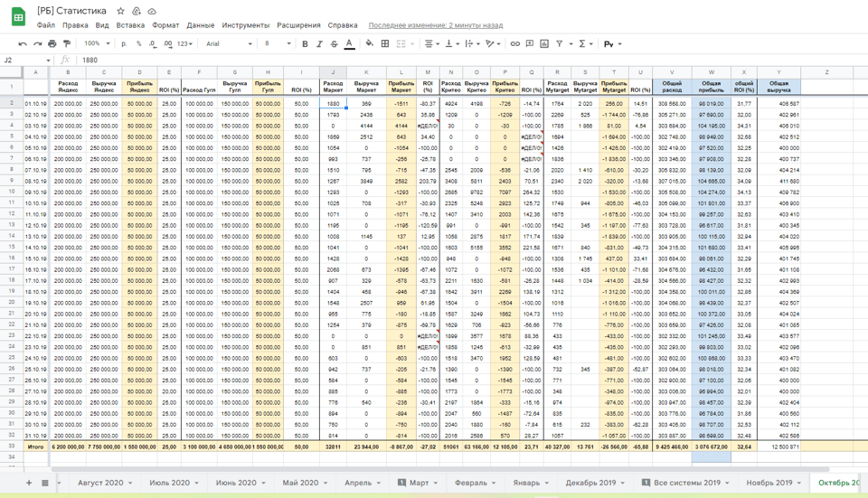This screenshot has width=868, height=498.
Task: Switch to the Август 2020 sheet tab
Action: pos(101,483)
